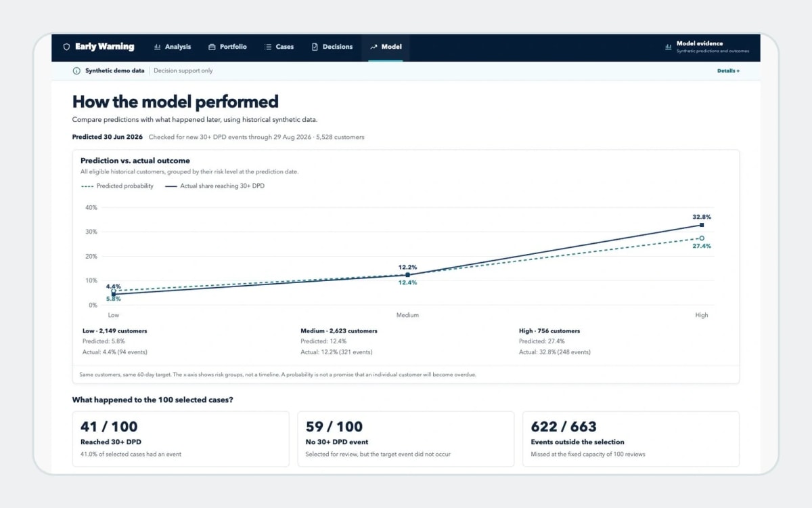812x508 pixels.
Task: Click the Model trend line icon
Action: pos(374,47)
